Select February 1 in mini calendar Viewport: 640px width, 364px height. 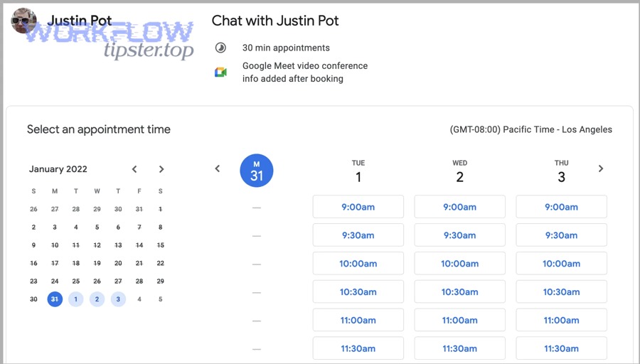pyautogui.click(x=76, y=299)
